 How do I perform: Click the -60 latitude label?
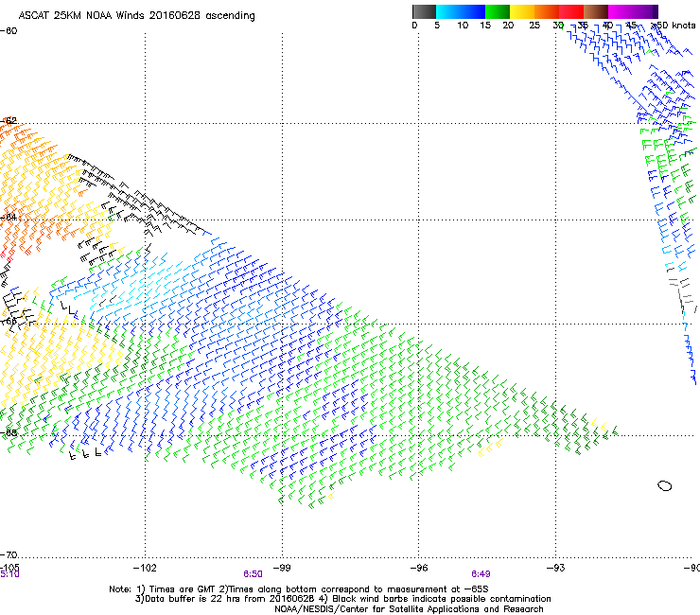9,30
